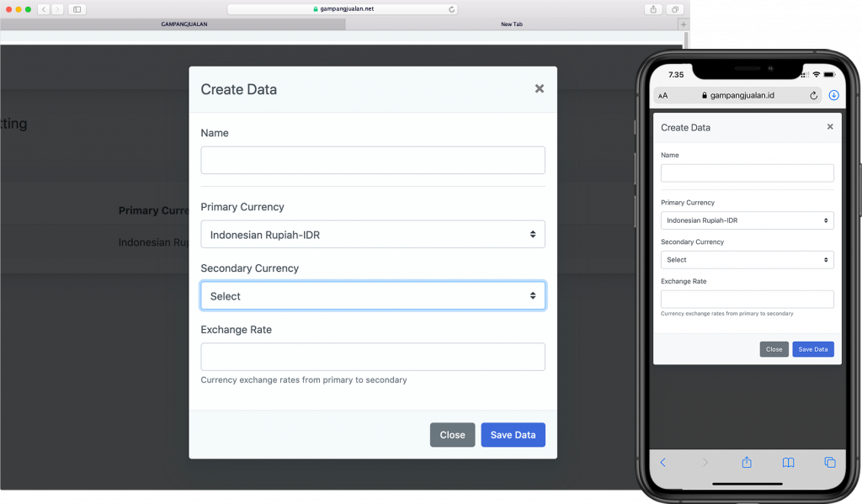The image size is (862, 504).
Task: Focus the desktop Exchange Rate input field
Action: click(372, 357)
